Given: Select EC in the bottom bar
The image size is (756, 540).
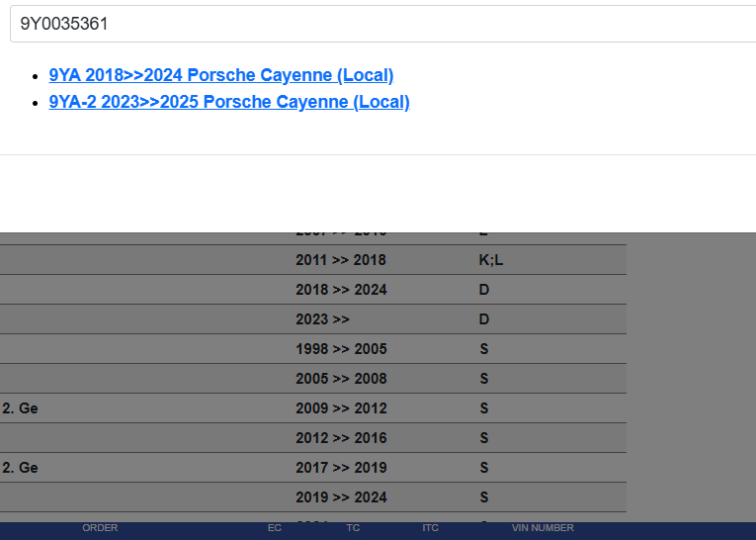Looking at the screenshot, I should (x=275, y=528).
